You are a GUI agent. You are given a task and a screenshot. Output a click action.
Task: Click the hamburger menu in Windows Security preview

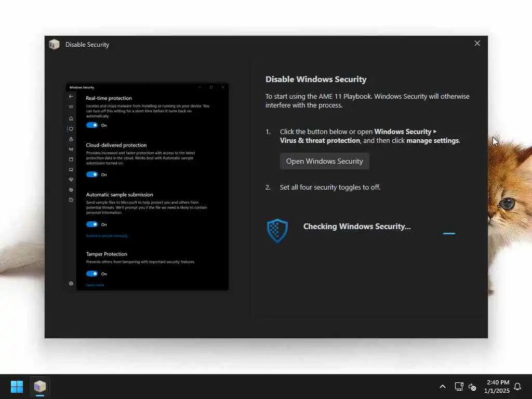click(x=71, y=107)
